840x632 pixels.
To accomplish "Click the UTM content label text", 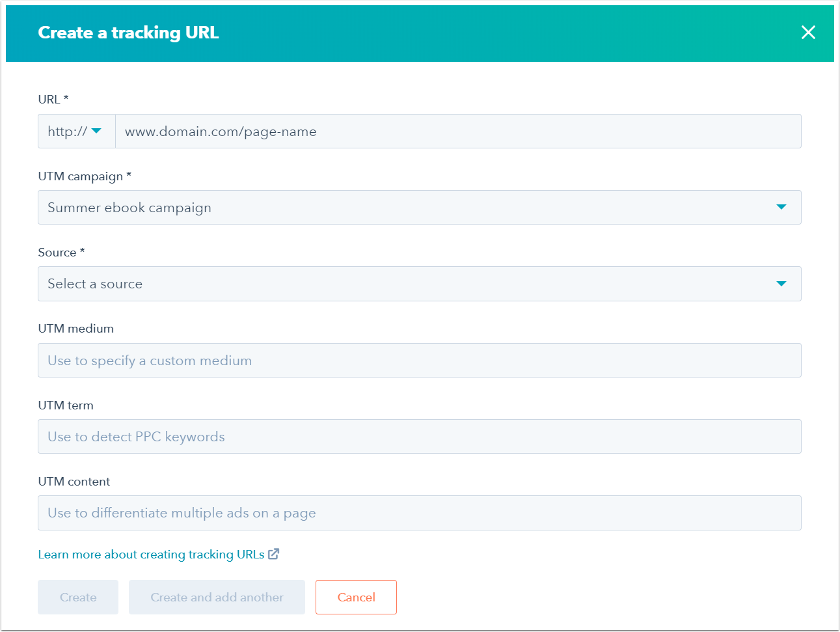I will point(74,482).
